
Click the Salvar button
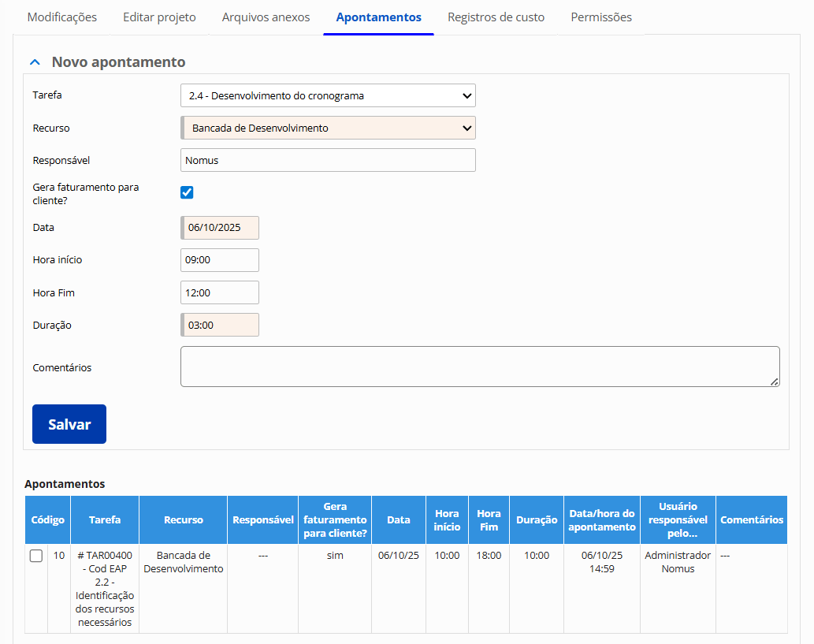click(69, 424)
